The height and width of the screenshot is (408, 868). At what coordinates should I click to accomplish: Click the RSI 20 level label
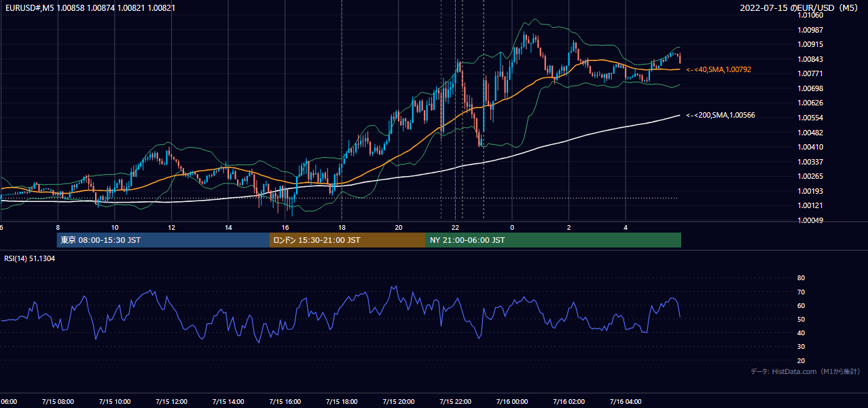click(801, 360)
